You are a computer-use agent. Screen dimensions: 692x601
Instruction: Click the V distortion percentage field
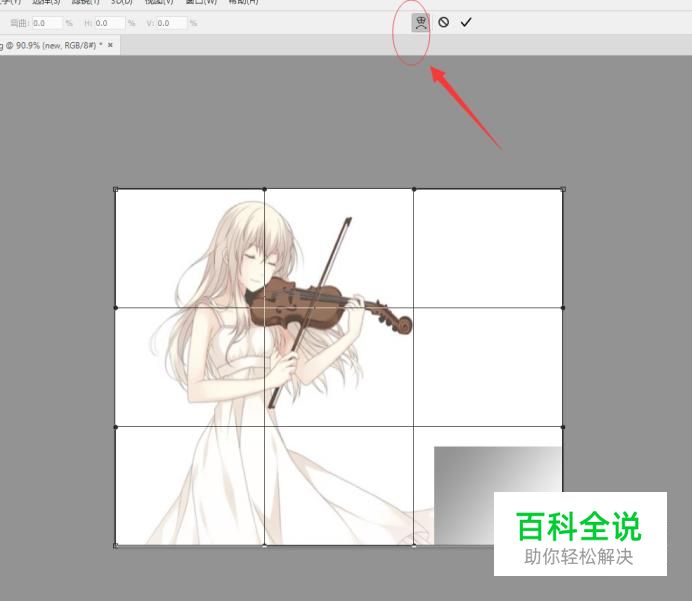[x=171, y=23]
